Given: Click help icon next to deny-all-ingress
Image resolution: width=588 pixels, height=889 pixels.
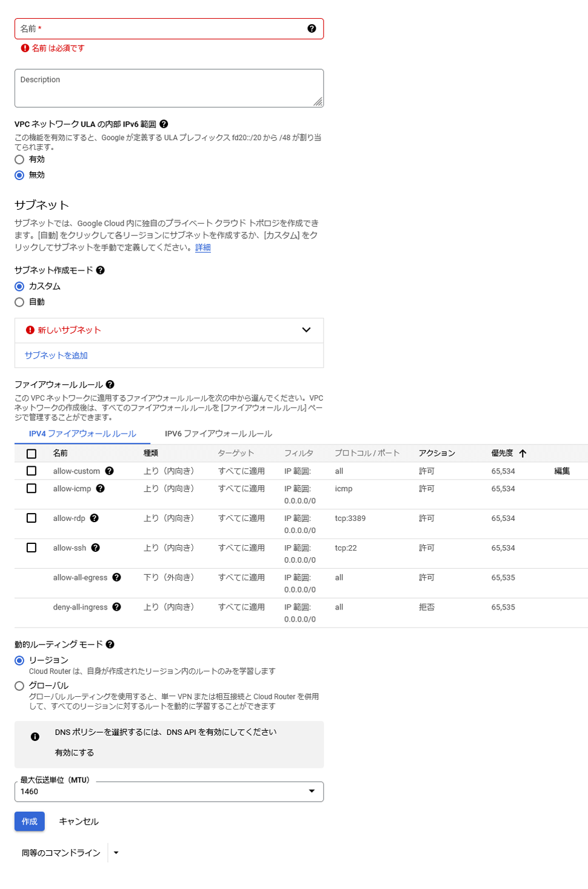Looking at the screenshot, I should point(117,607).
